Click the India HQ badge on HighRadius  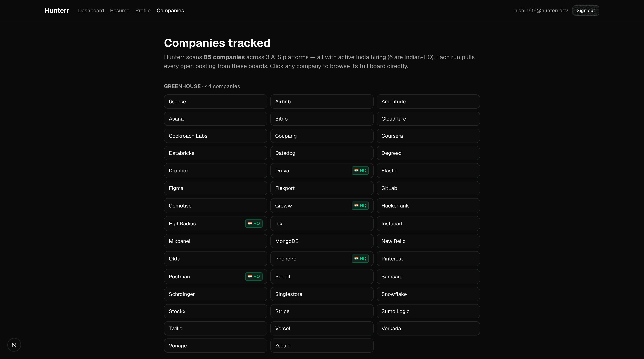[x=254, y=224]
